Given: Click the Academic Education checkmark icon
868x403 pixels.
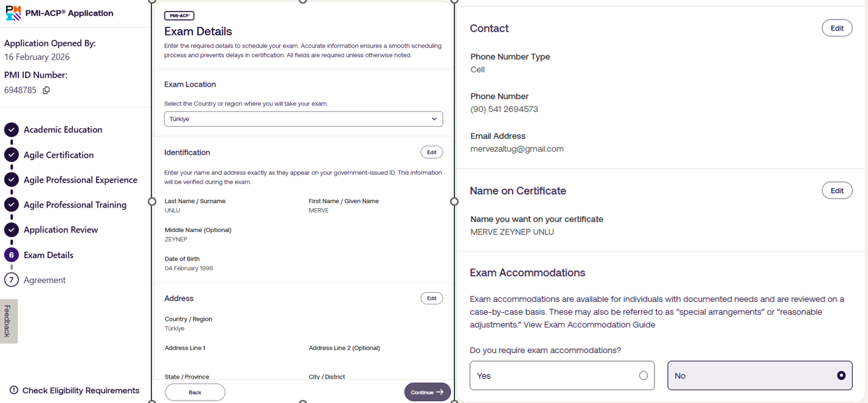Looking at the screenshot, I should click(12, 130).
